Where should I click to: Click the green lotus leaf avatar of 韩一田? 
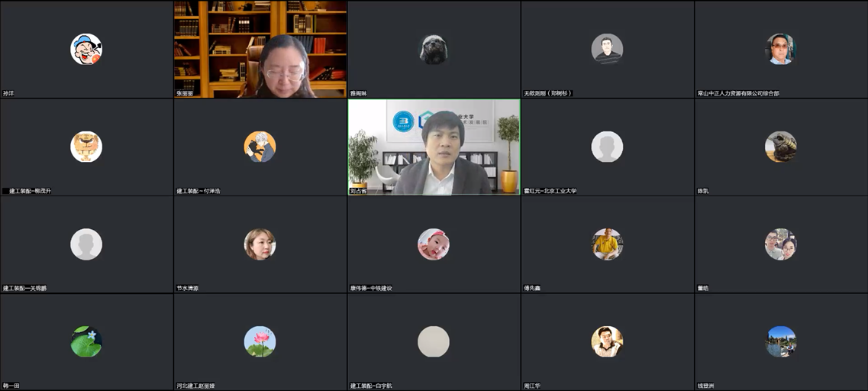point(86,341)
